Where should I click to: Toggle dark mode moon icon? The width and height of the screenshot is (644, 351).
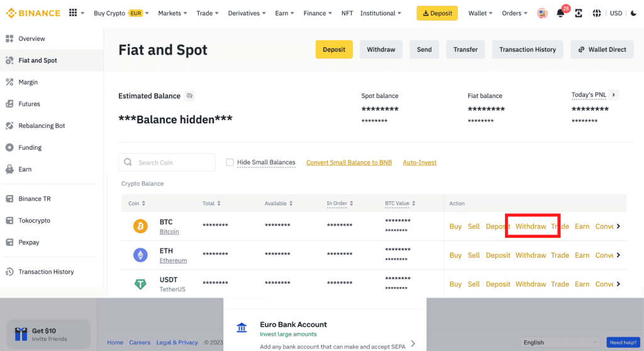pyautogui.click(x=633, y=13)
